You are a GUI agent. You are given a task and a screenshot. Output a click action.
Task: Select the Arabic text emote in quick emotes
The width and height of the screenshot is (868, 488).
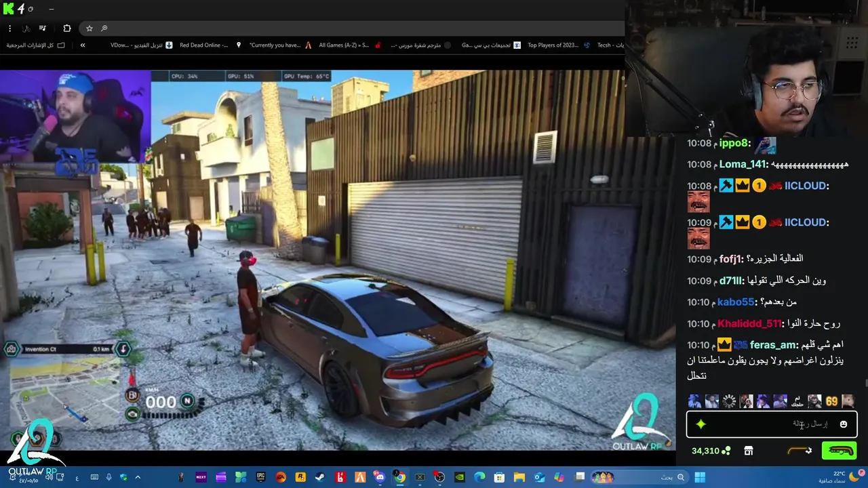[x=797, y=401]
